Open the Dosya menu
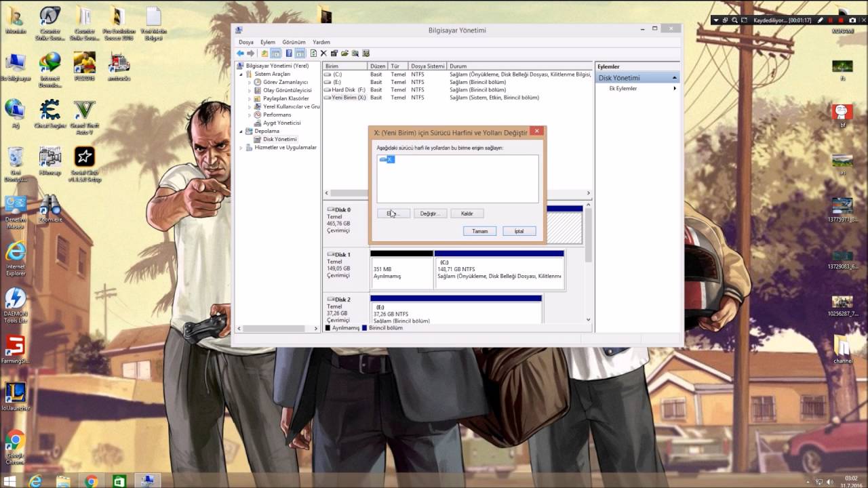 tap(245, 42)
